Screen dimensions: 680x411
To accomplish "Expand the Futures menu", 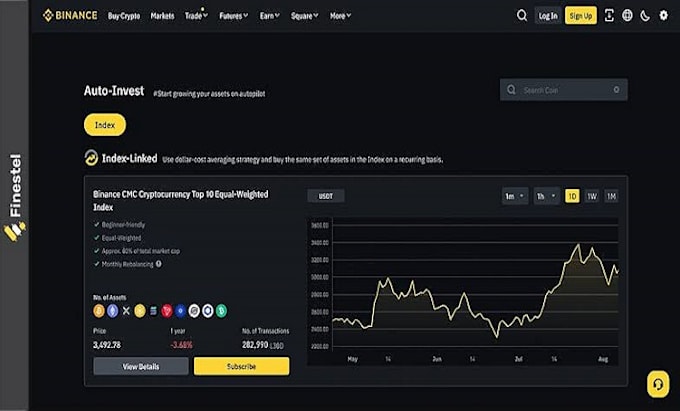I will [x=234, y=16].
